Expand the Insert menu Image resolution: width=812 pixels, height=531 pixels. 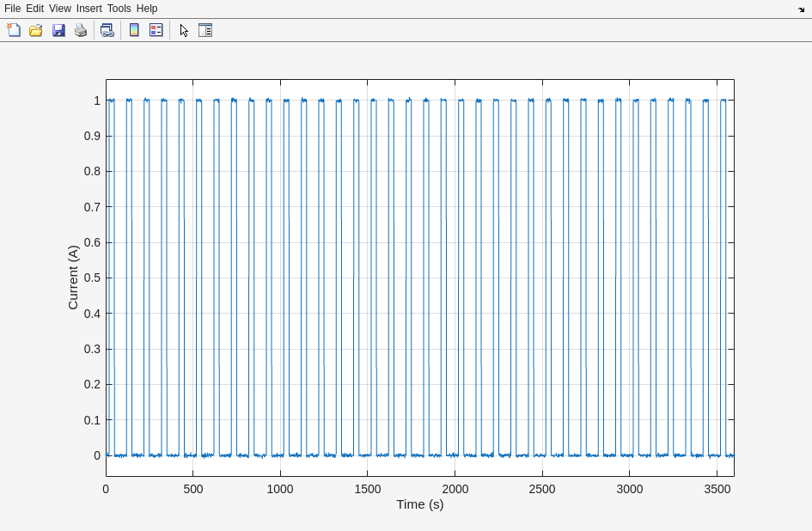click(89, 9)
